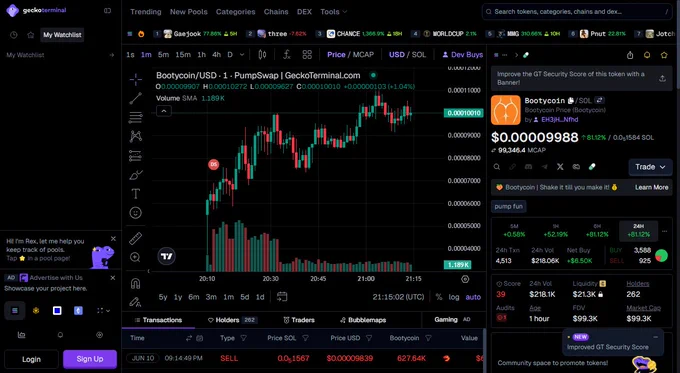Select the Text annotation tool
680x373 pixels.
click(135, 193)
